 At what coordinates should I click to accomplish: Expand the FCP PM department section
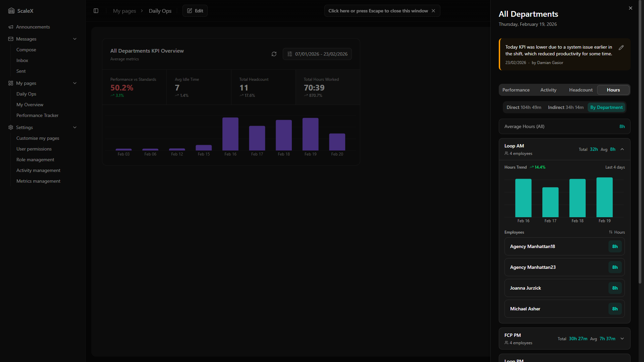coord(622,339)
